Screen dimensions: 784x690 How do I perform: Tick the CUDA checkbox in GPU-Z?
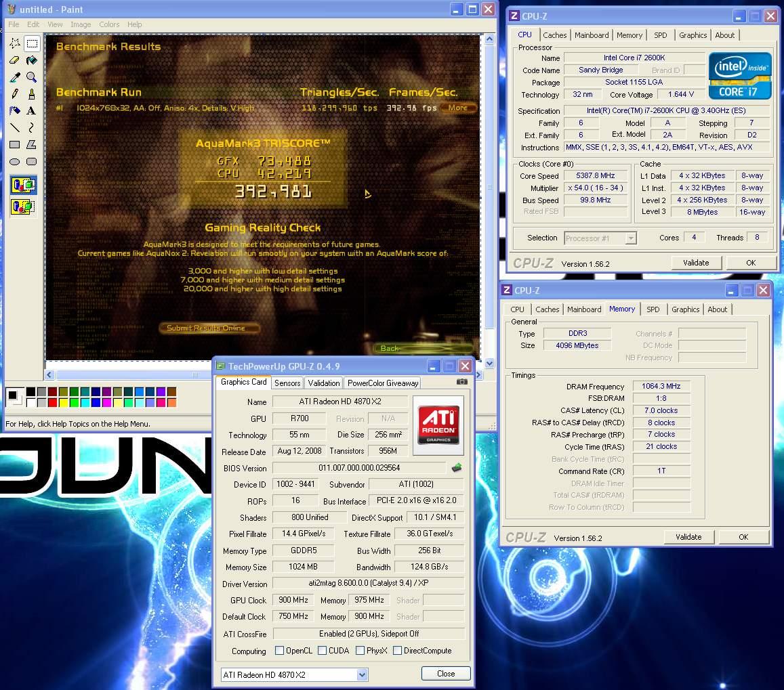pos(323,651)
